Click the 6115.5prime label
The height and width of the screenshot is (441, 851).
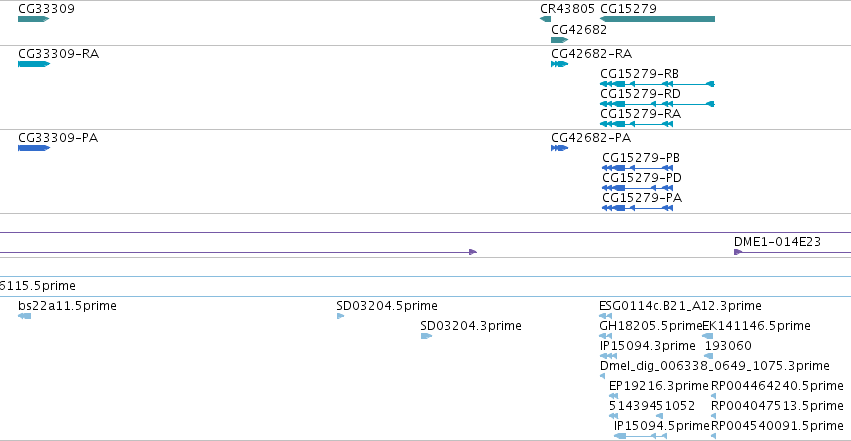point(38,286)
